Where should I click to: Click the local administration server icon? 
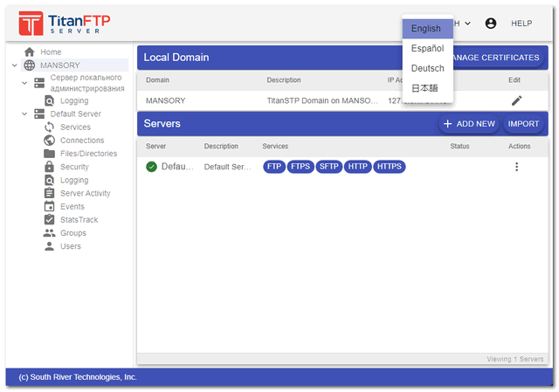pos(39,83)
